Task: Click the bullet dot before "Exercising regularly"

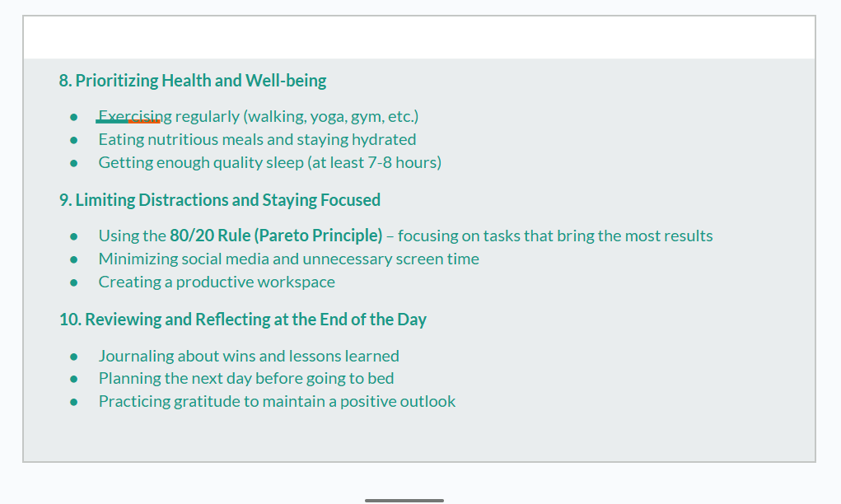Action: [74, 117]
